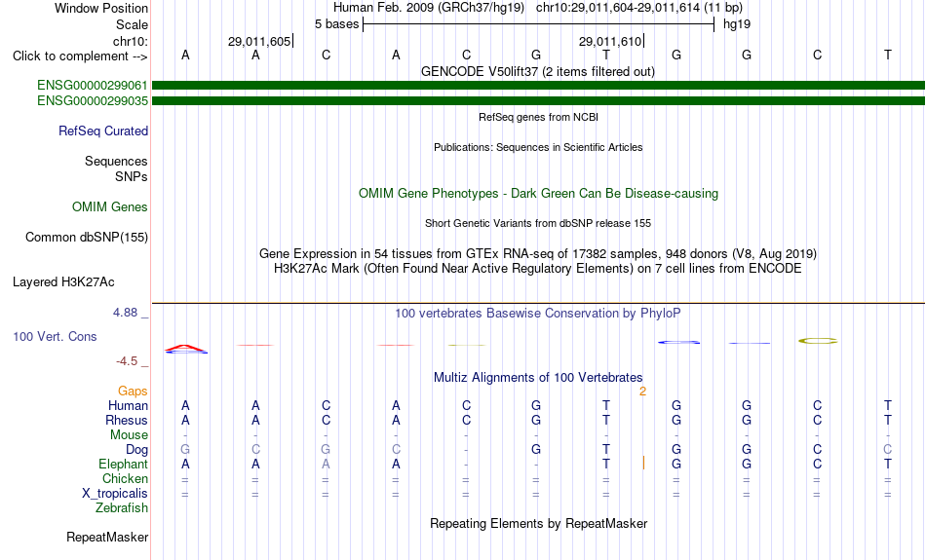The width and height of the screenshot is (926, 560).
Task: Open Common dbSNP(155) track label
Action: 87,238
